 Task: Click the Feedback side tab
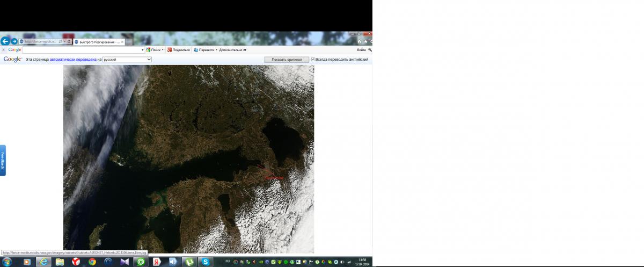coord(3,160)
